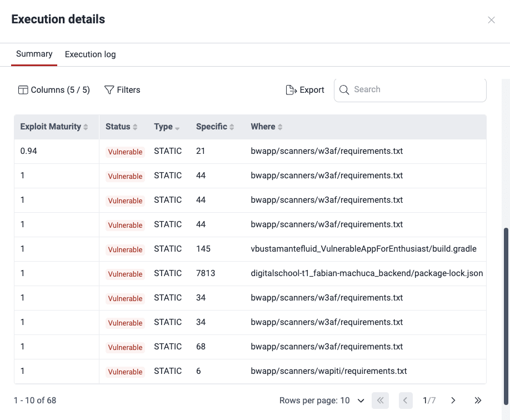The image size is (510, 420).
Task: Export the table results
Action: coord(305,90)
